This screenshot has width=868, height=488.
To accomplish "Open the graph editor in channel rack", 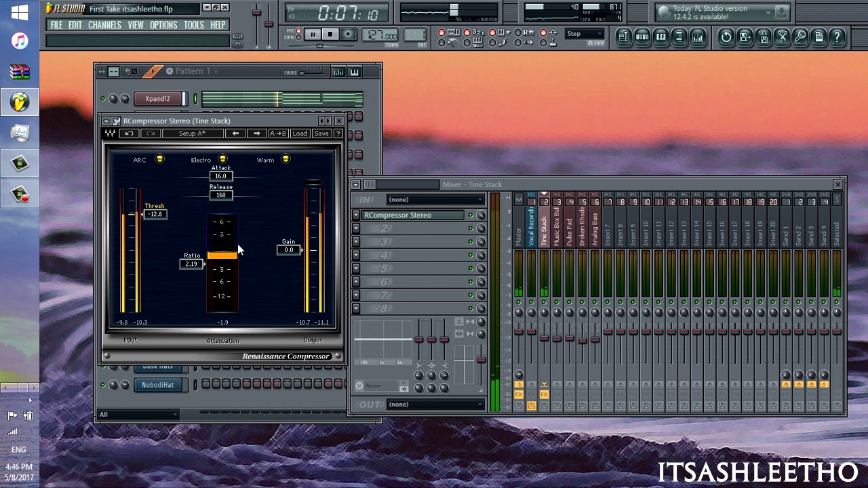I will [338, 72].
